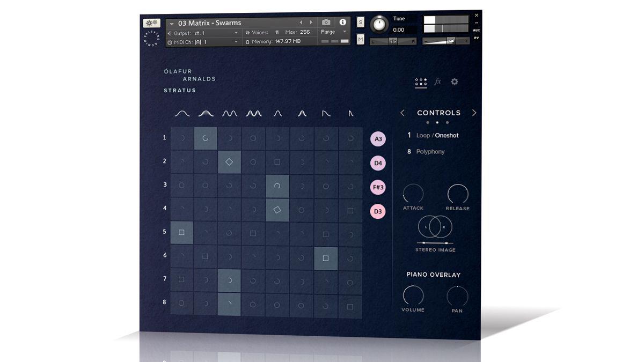
Task: Click the L/R stereo image circles
Action: [435, 227]
